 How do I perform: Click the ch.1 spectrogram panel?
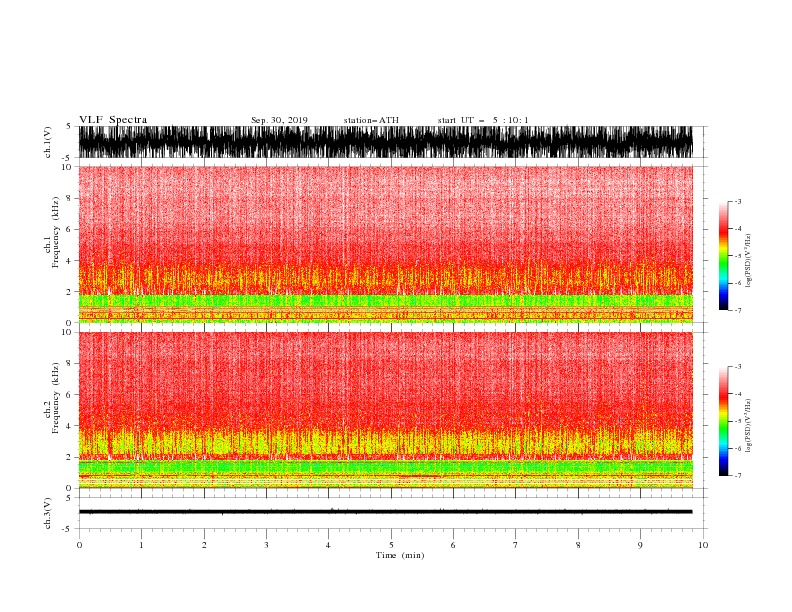pyautogui.click(x=386, y=244)
